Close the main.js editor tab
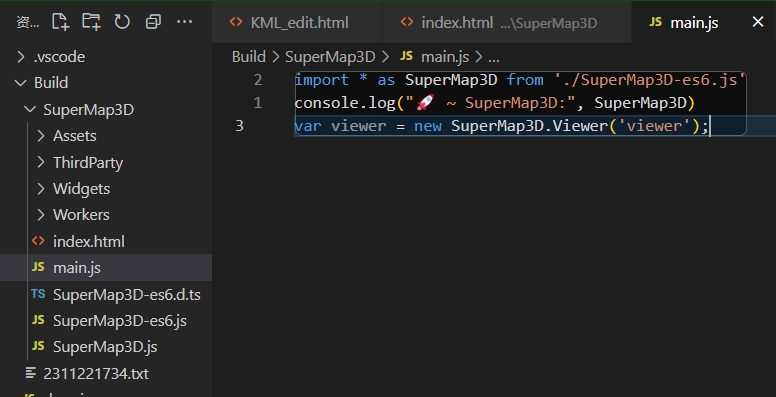The height and width of the screenshot is (397, 776). 758,22
